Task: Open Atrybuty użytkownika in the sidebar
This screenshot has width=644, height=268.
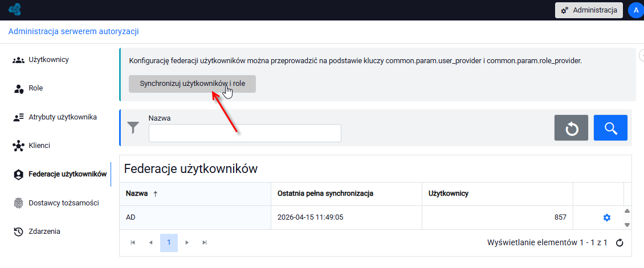Action: [63, 117]
